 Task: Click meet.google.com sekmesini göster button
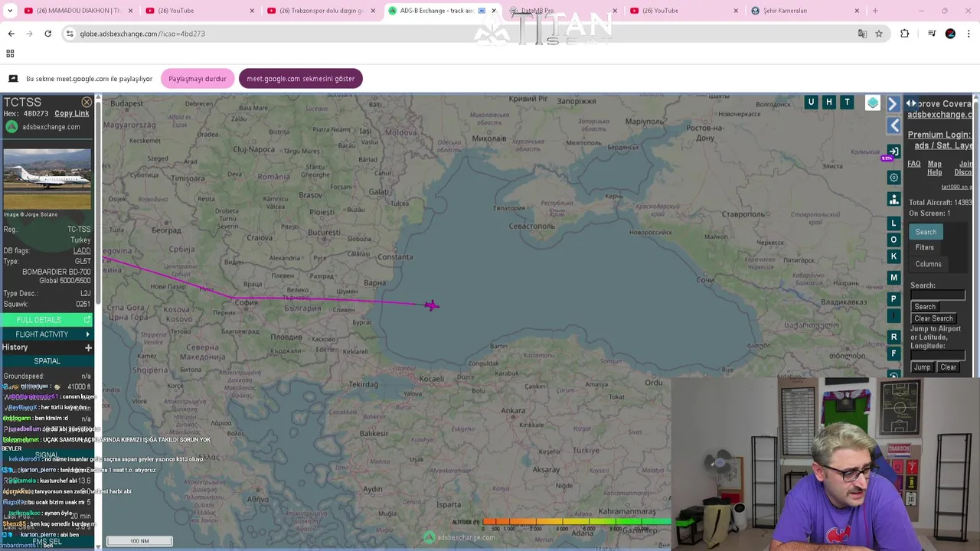tap(301, 79)
